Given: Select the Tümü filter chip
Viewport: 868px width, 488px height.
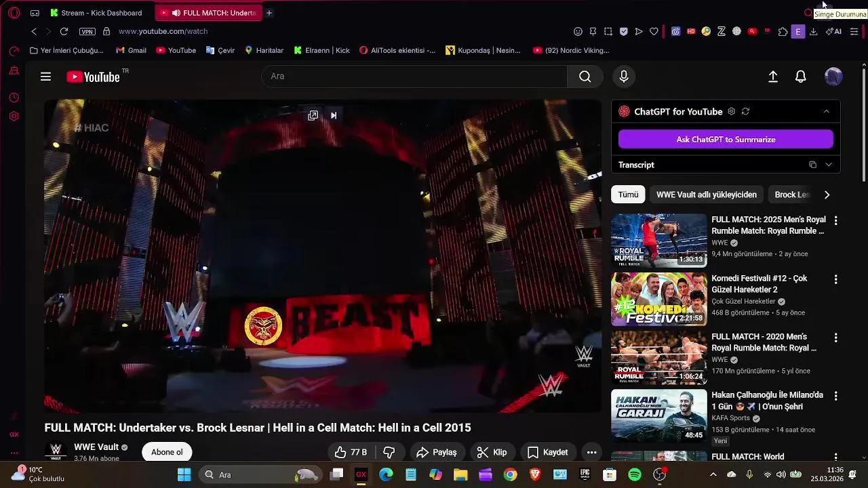Looking at the screenshot, I should (628, 195).
